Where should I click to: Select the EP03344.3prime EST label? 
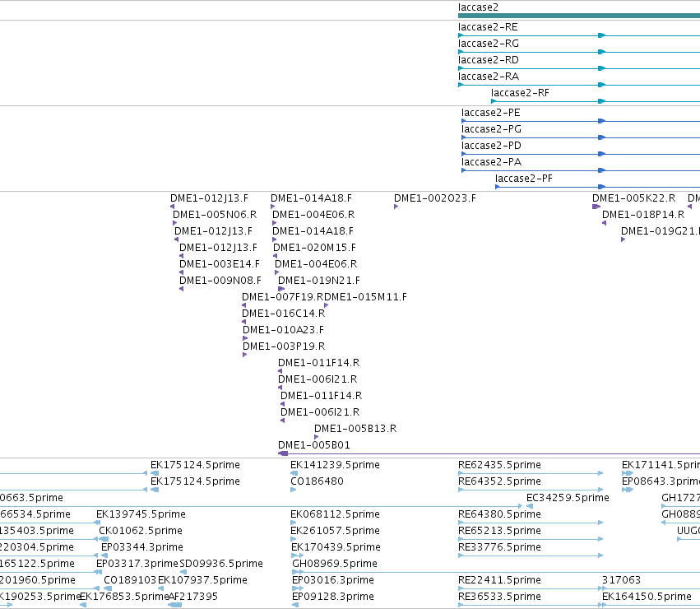click(x=142, y=547)
